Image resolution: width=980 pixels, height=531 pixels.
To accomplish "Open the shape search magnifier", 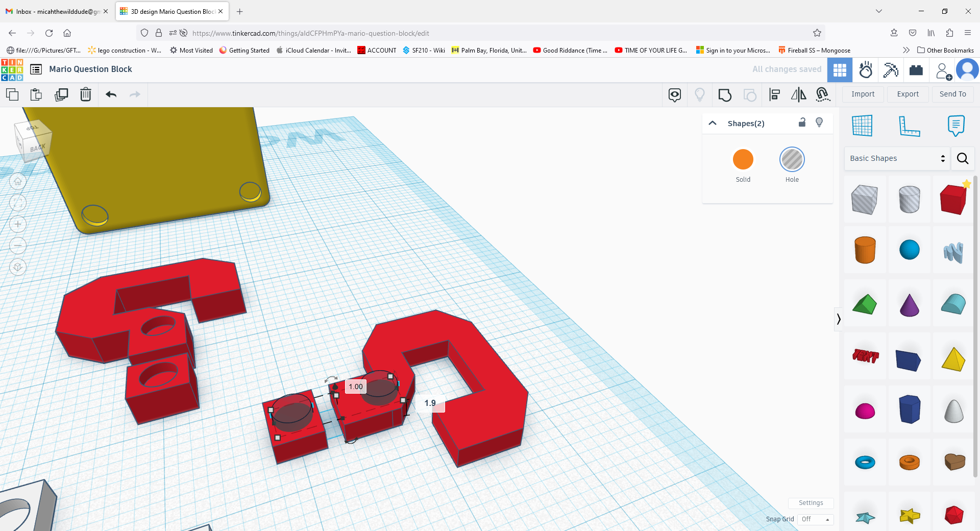I will pyautogui.click(x=963, y=158).
